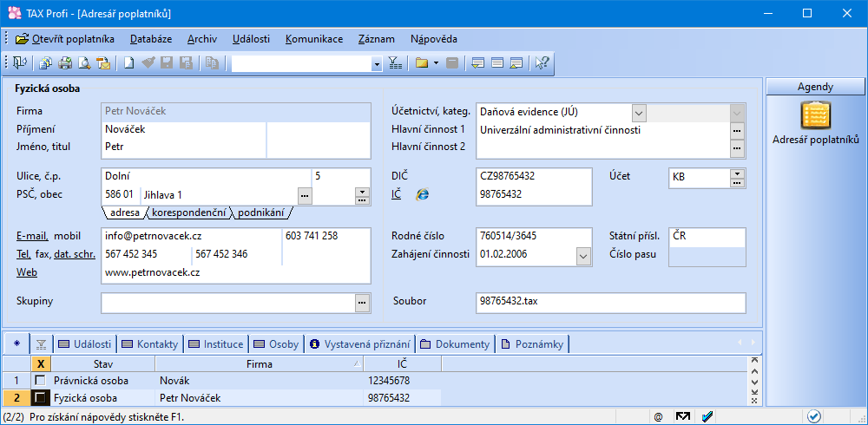Click into the DIČ field CZ98765432
The height and width of the screenshot is (425, 868).
tap(534, 176)
